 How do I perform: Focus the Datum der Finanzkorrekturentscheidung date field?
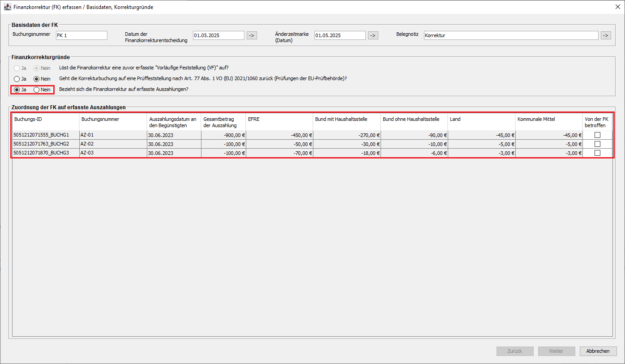point(218,35)
